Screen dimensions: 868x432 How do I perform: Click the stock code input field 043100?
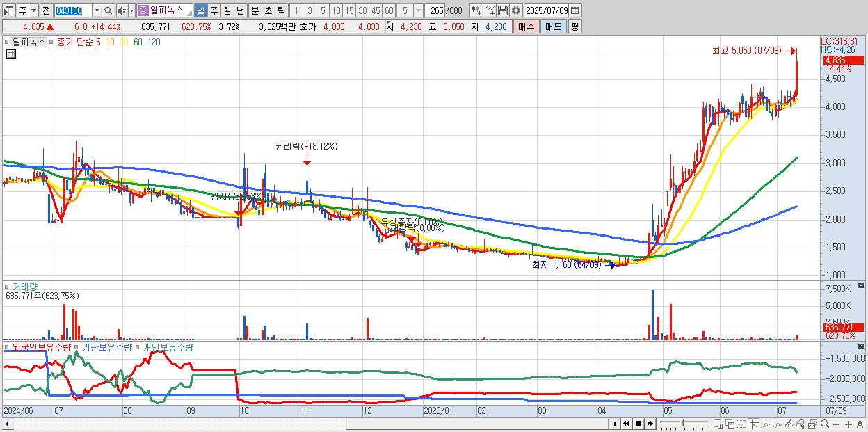pos(73,10)
